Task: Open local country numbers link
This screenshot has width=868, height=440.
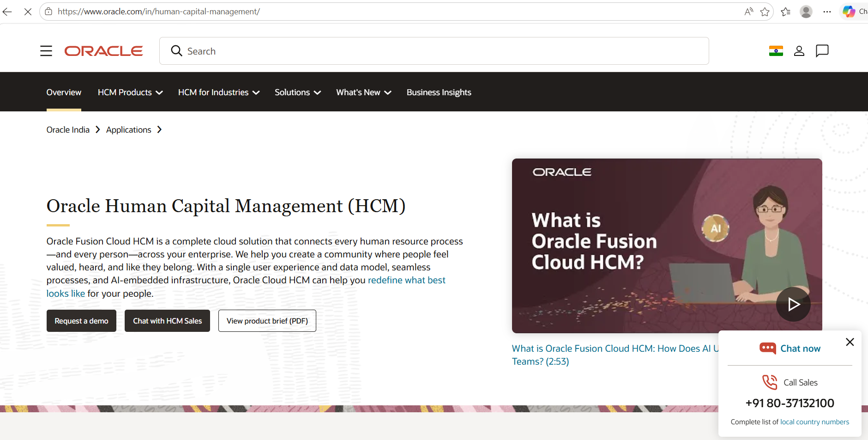Action: tap(814, 422)
